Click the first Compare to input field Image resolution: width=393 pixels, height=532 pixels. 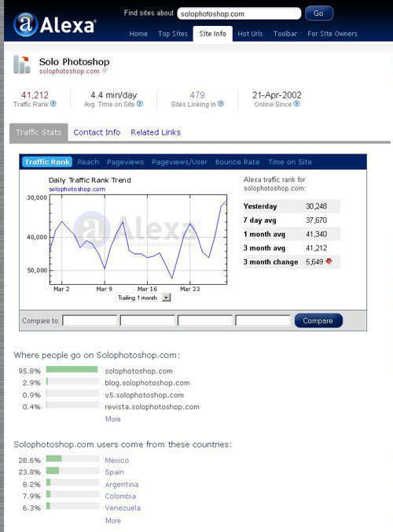(90, 320)
